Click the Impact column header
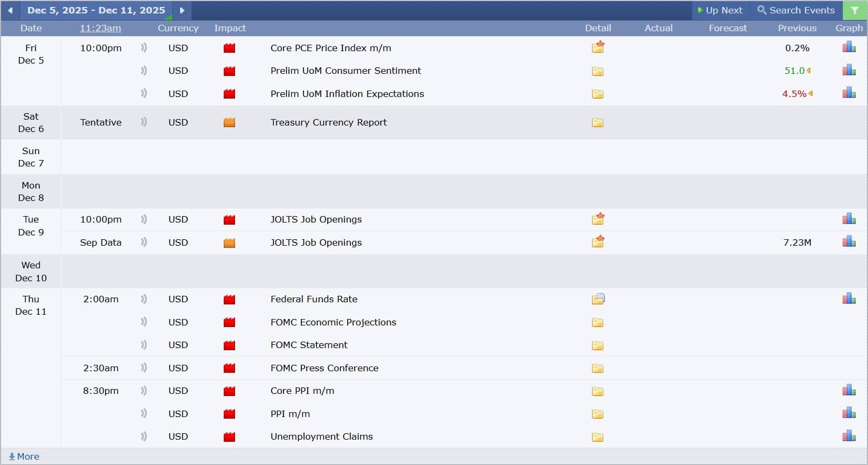The height and width of the screenshot is (465, 868). tap(230, 28)
